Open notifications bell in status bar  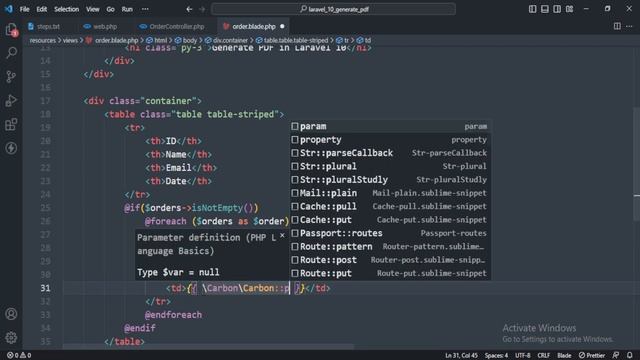tap(630, 356)
